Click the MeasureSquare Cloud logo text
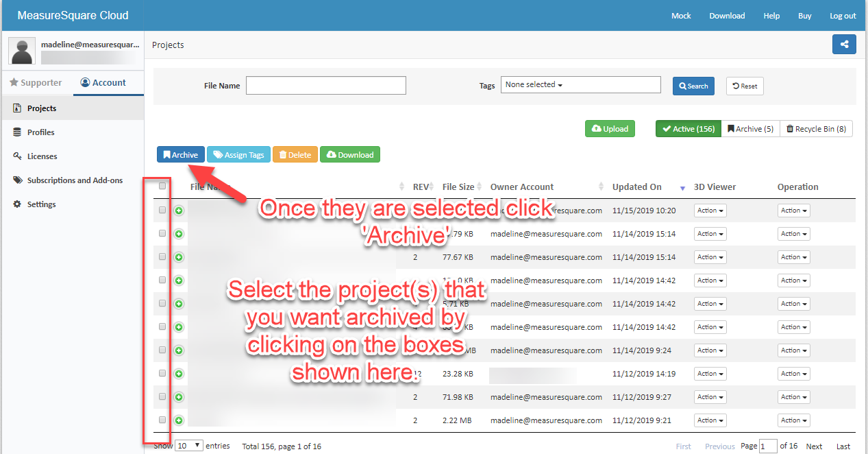The width and height of the screenshot is (868, 454). click(73, 15)
